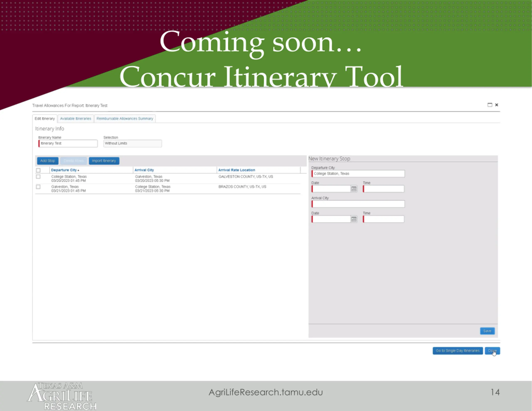Select the GALVESTON COUNTY, US-TX, US cell
Screen dimensions: 532x411
tap(246, 177)
